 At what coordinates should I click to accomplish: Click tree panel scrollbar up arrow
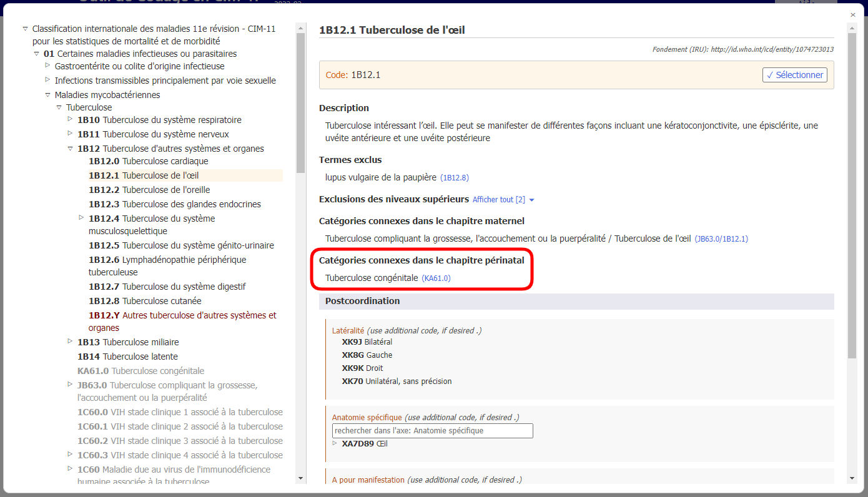300,28
